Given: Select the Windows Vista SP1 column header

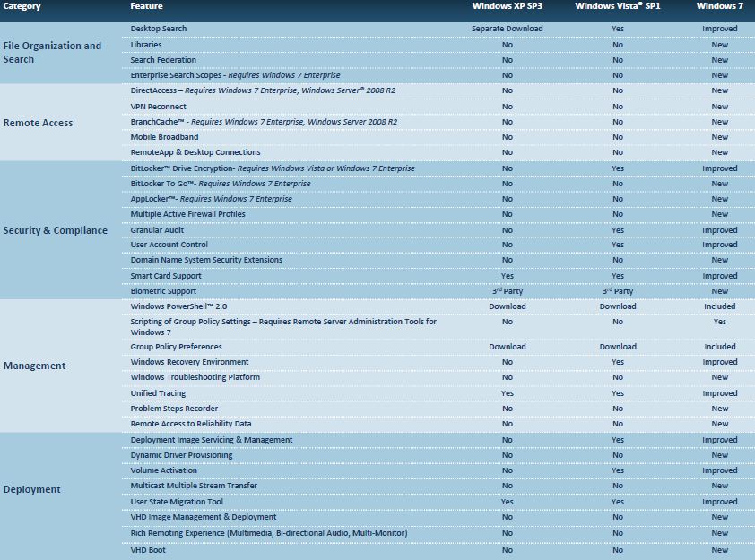Looking at the screenshot, I should (617, 6).
